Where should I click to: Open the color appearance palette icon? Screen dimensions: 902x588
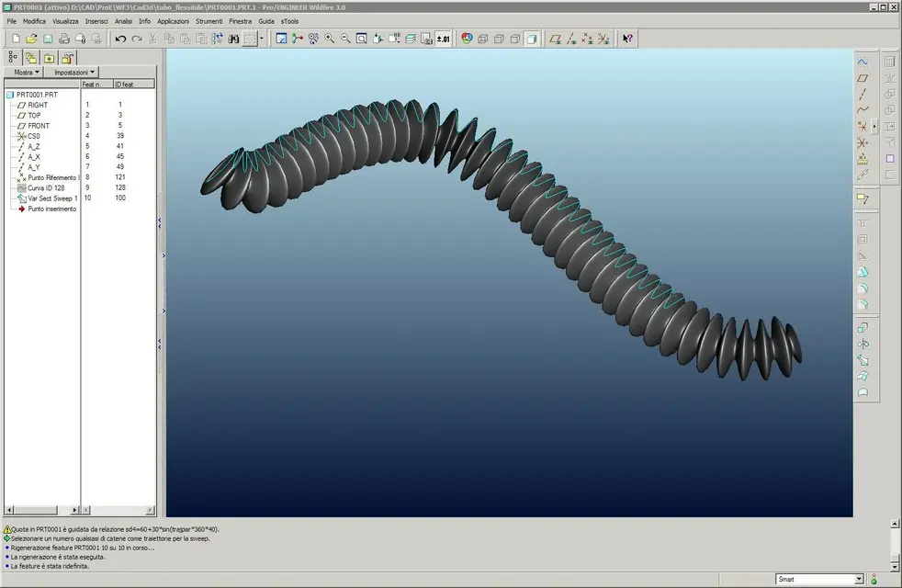click(x=467, y=39)
